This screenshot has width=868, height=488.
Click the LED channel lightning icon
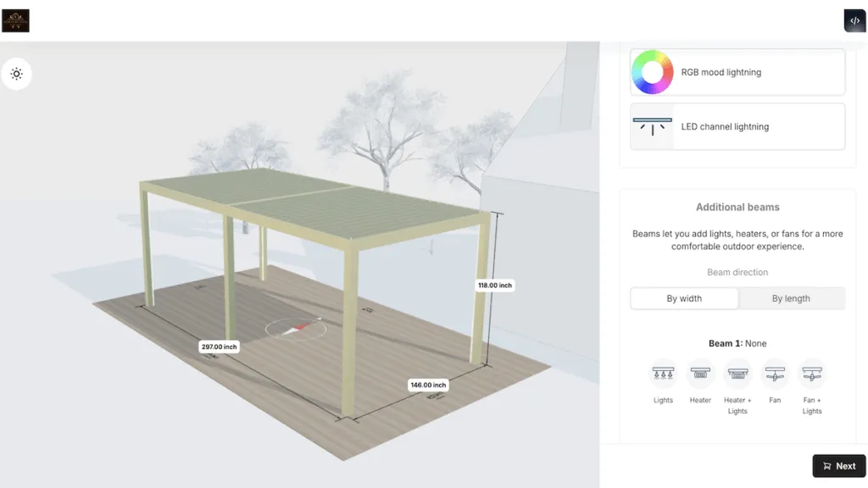[652, 126]
